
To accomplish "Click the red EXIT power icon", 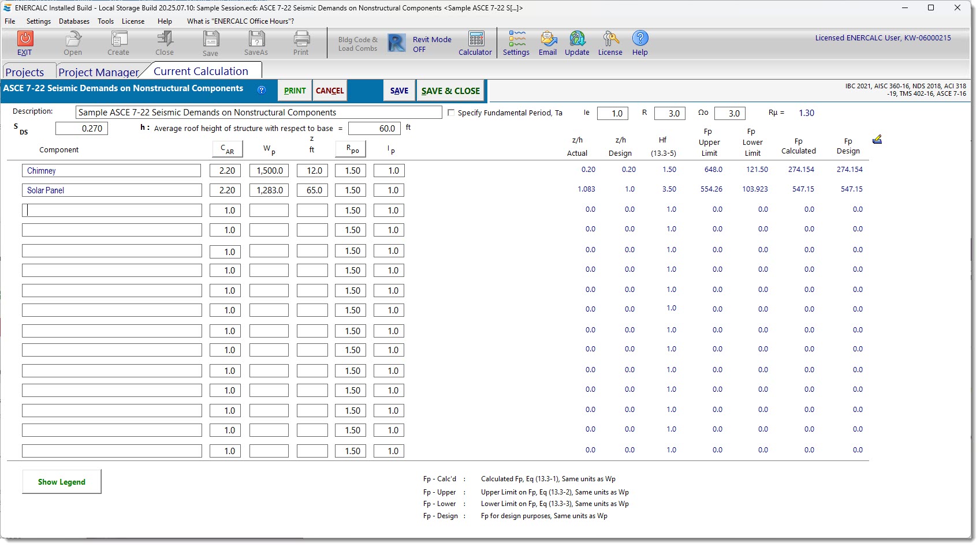I will pyautogui.click(x=25, y=39).
